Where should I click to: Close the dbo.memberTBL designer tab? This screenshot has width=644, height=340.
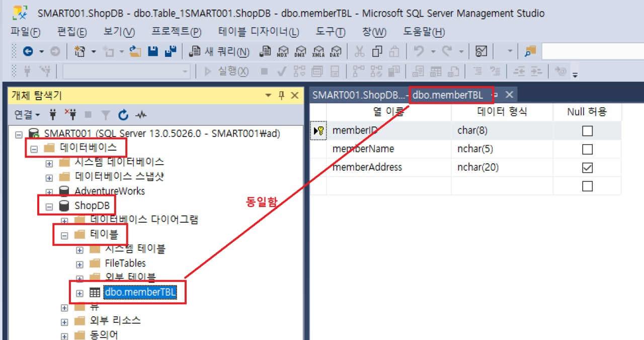509,95
